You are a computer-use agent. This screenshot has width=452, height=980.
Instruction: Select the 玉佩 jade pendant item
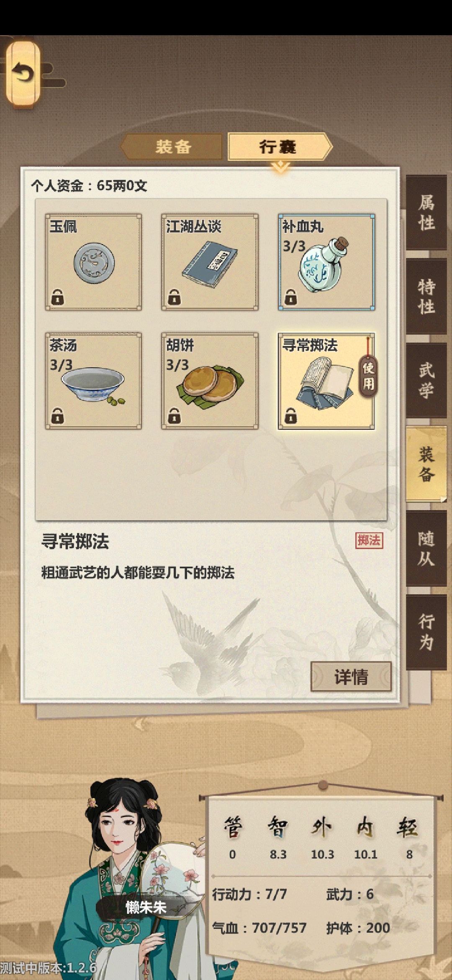point(93,262)
